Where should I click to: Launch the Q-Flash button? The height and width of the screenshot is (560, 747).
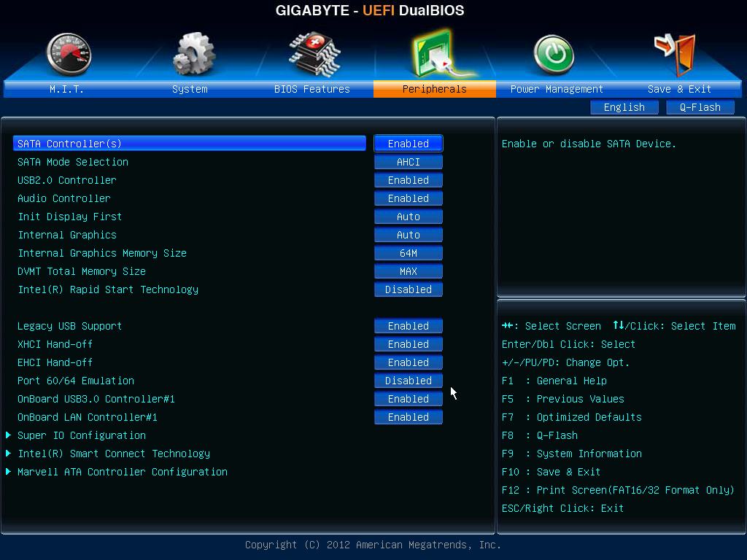(700, 107)
